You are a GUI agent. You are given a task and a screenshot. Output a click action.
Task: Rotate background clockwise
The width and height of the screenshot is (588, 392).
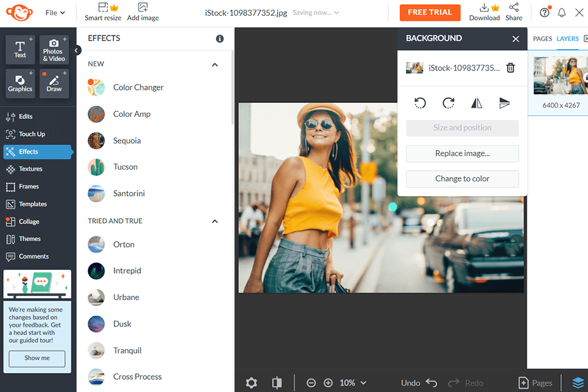(448, 103)
